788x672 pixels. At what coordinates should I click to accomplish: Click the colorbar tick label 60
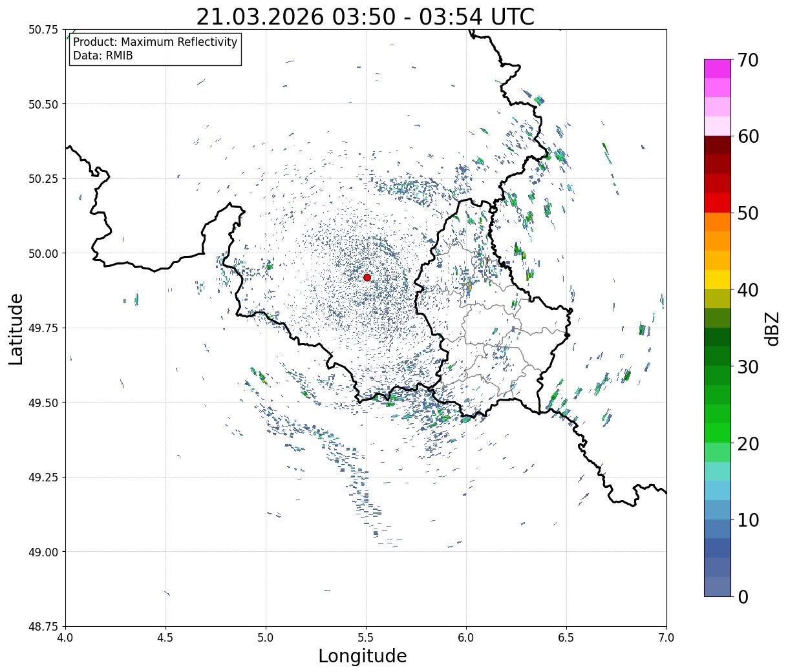point(748,136)
